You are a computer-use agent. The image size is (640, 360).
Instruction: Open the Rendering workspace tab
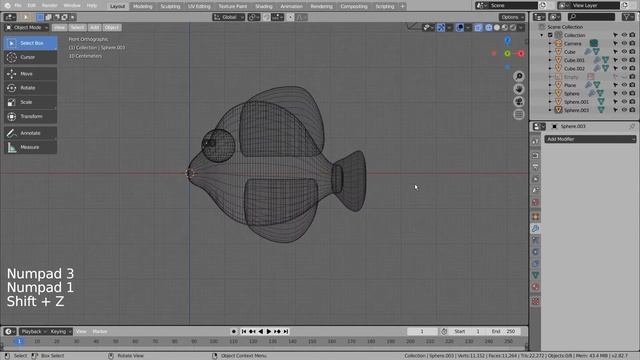pyautogui.click(x=321, y=6)
